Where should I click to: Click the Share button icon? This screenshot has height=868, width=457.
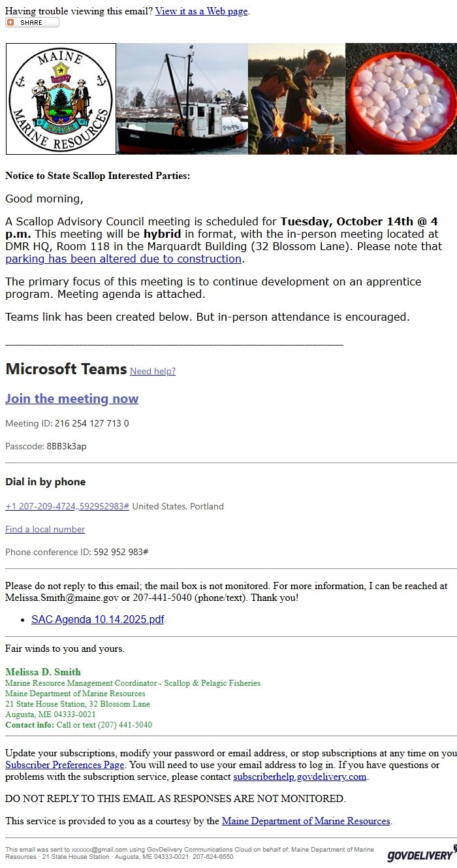32,22
